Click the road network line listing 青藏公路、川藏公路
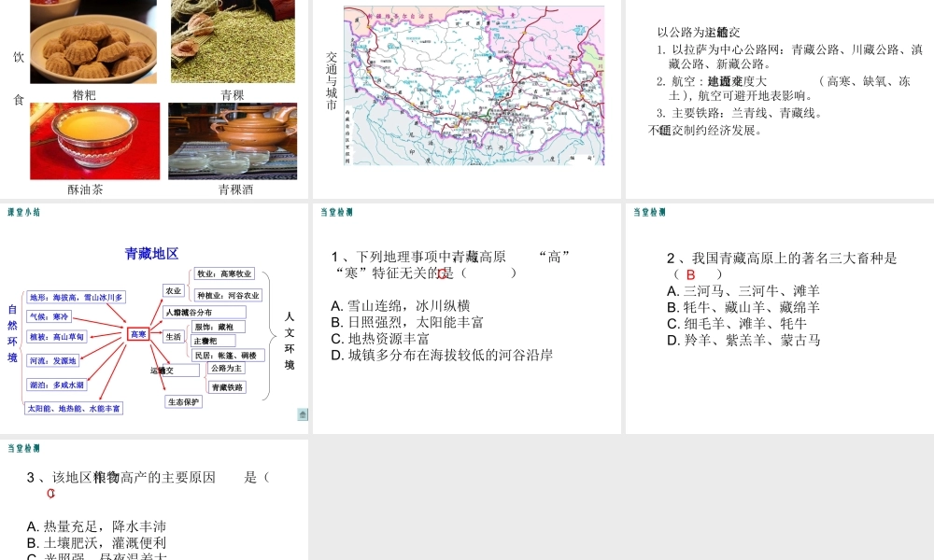 (790, 57)
